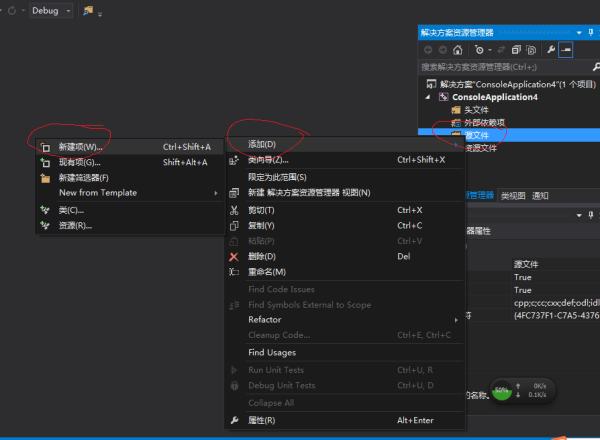Open toolbar overflow options arrow

[x=100, y=15]
